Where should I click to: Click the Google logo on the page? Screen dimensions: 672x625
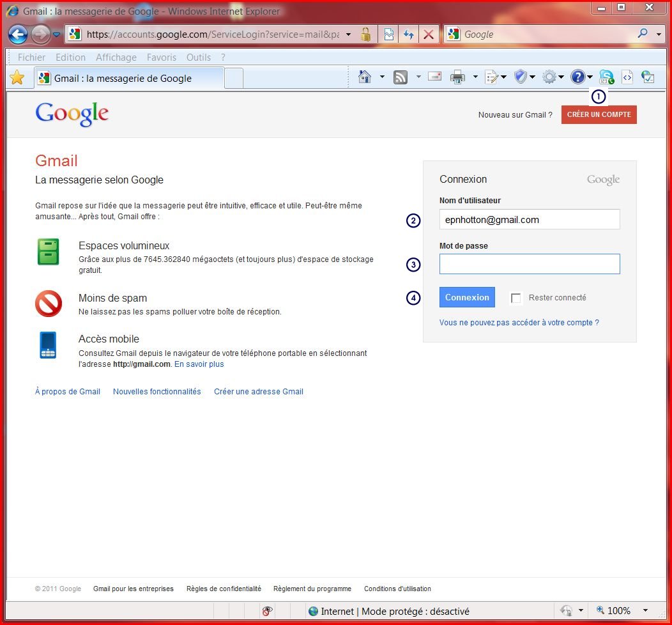[72, 114]
